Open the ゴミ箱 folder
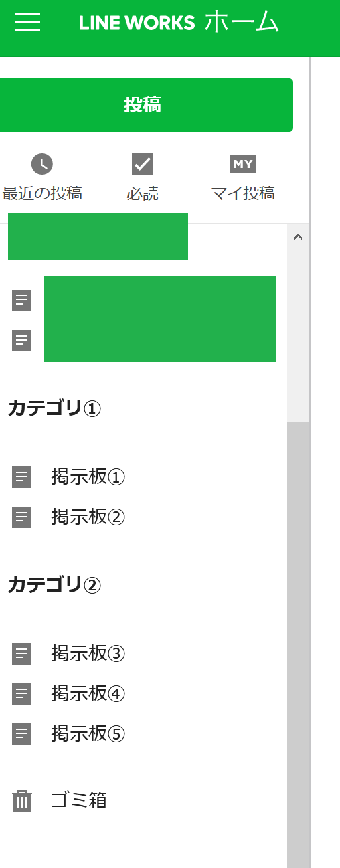The image size is (340, 868). click(x=79, y=800)
